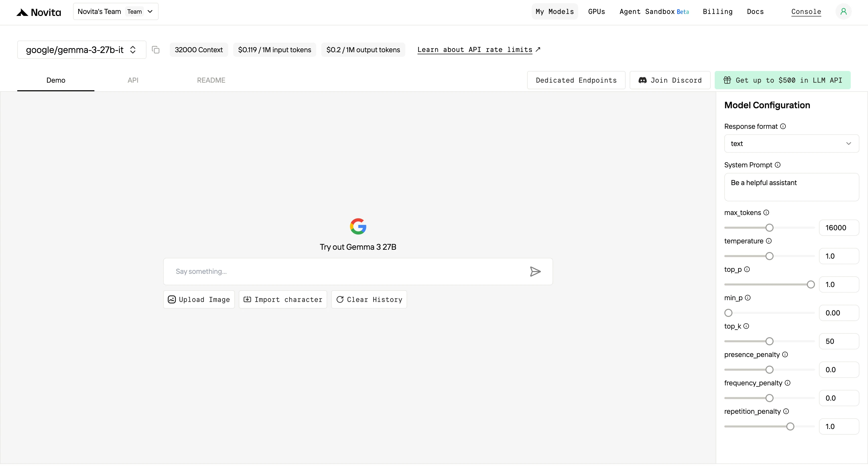Click the top_p slider handle
This screenshot has width=868, height=466.
[811, 284]
